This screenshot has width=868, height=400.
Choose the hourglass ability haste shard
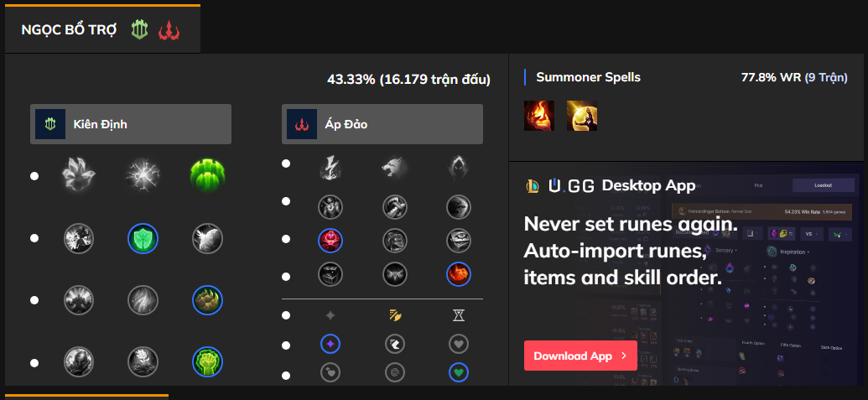pyautogui.click(x=459, y=315)
